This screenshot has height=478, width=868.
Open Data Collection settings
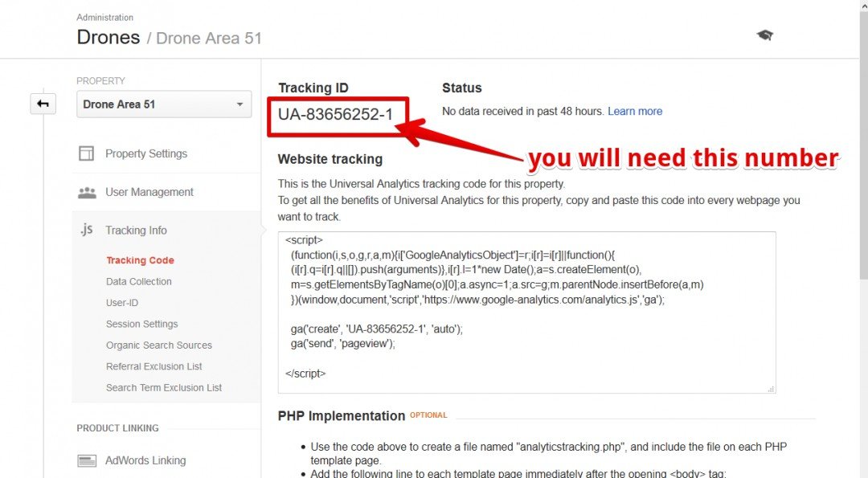[139, 282]
